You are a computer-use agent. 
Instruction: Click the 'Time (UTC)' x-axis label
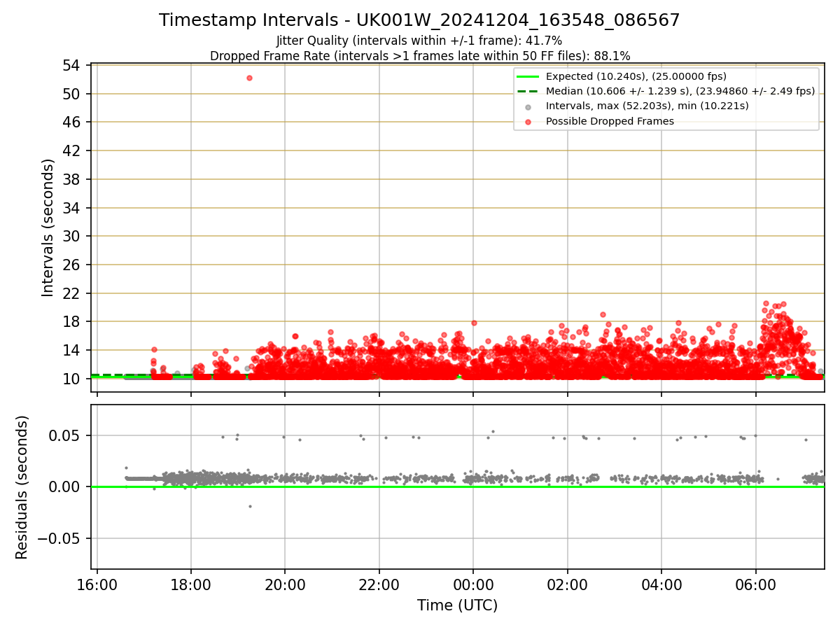coord(457,605)
